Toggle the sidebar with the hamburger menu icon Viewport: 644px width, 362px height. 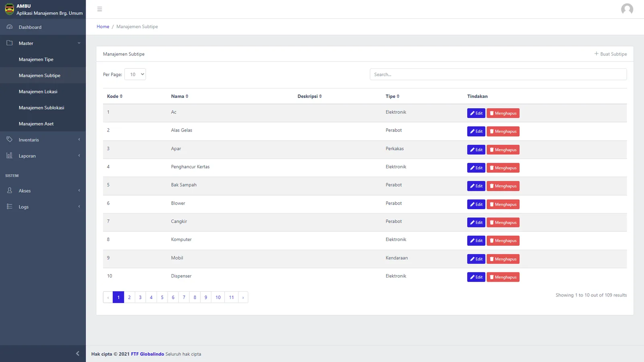[100, 9]
